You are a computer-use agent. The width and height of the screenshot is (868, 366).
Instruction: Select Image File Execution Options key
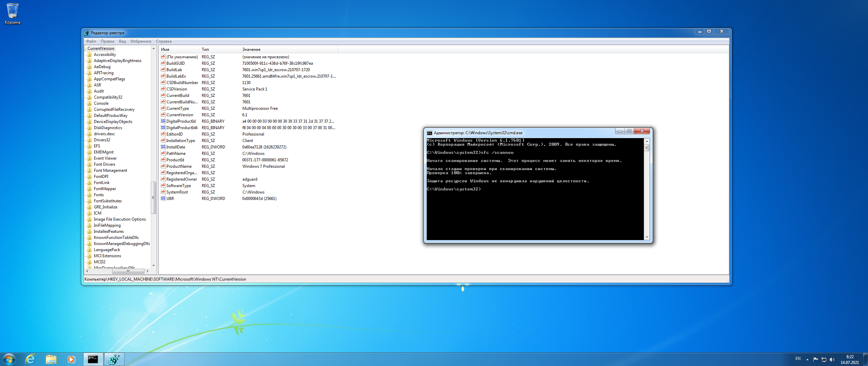click(x=120, y=219)
